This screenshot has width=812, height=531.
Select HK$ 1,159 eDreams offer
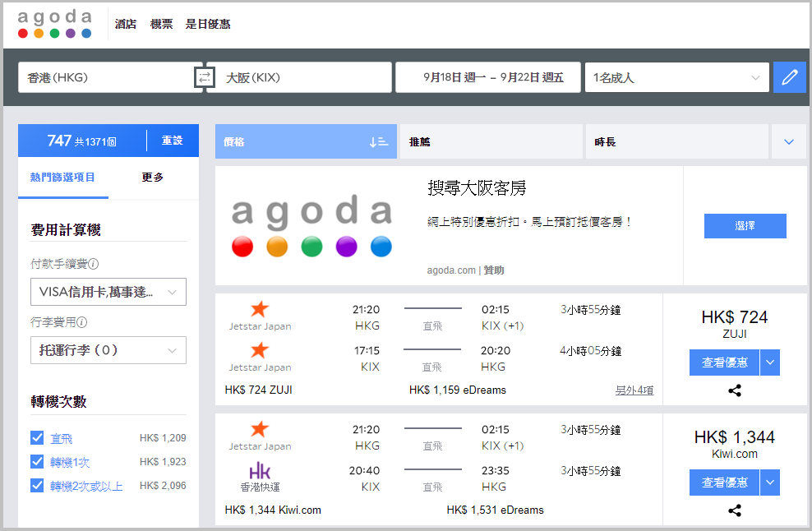tap(457, 390)
